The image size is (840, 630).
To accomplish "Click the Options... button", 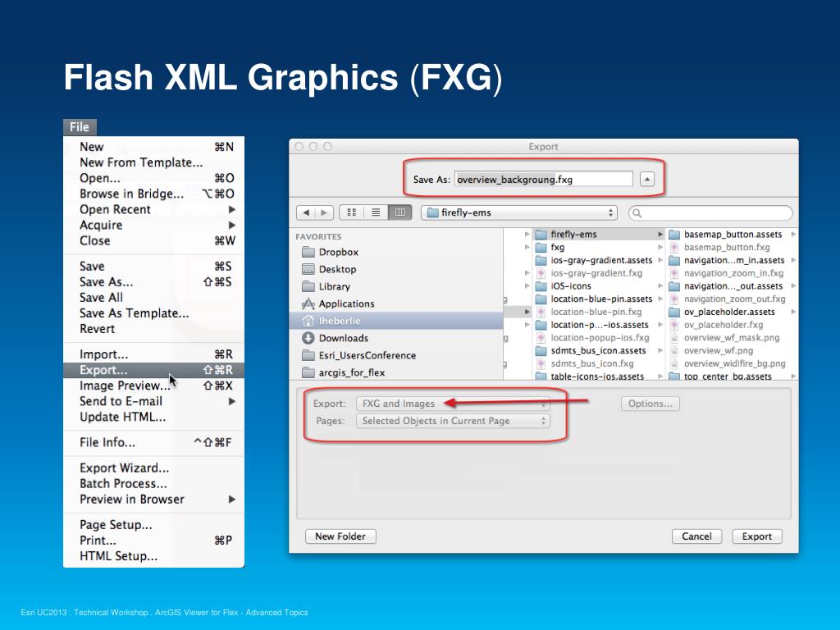I will tap(651, 404).
